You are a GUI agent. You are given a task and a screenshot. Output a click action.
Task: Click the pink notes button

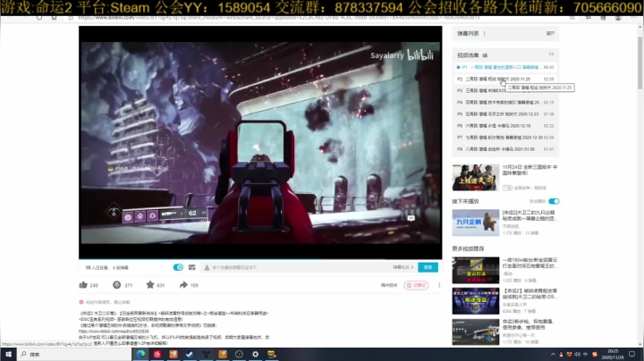click(417, 285)
